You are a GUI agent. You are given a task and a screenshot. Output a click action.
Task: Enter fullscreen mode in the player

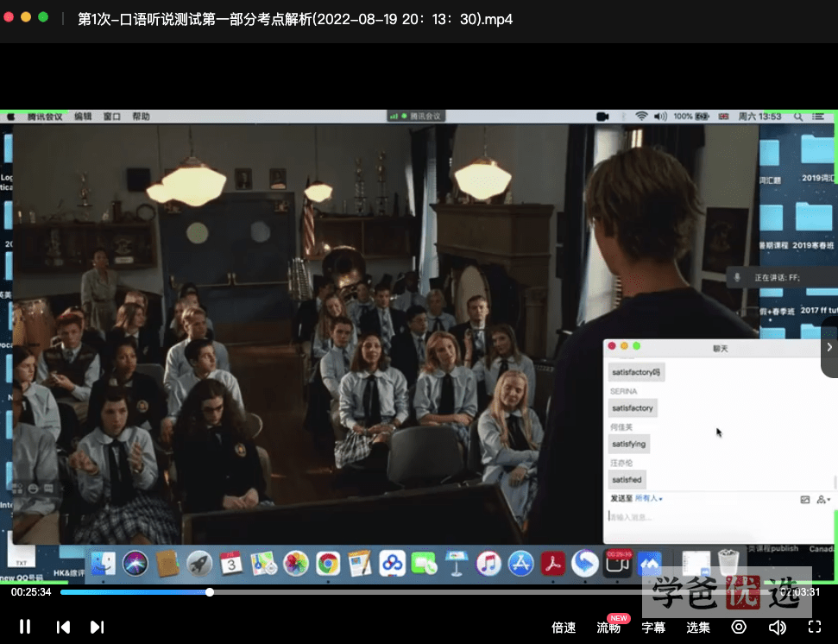[815, 627]
